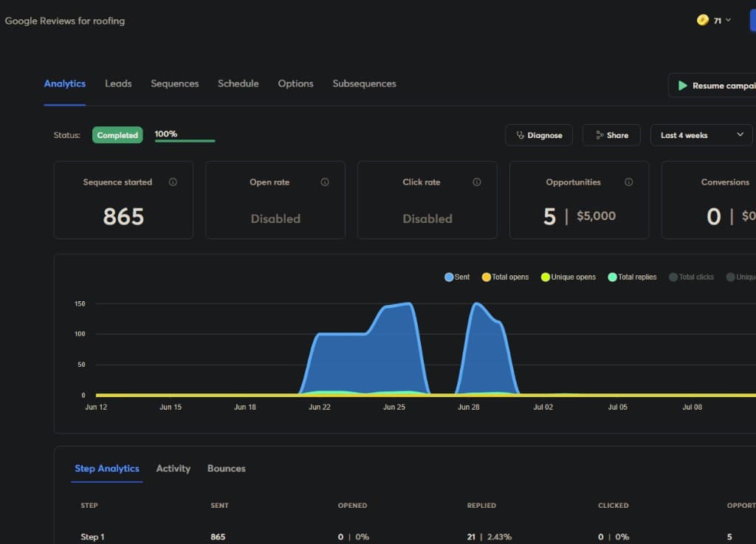Click the CLICKED column header

tap(614, 506)
